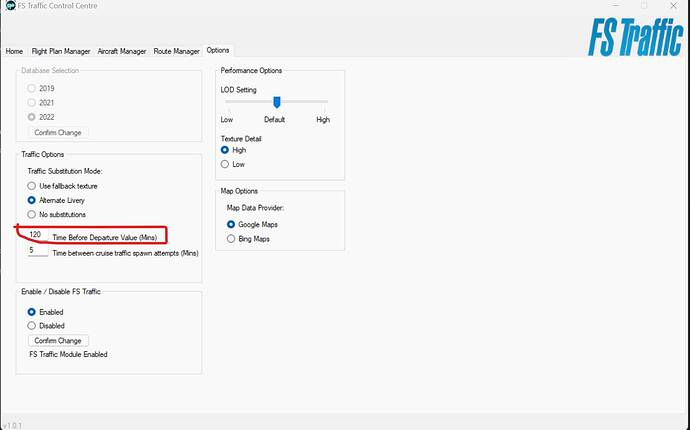Open the Aircraft Manager tab

(x=122, y=51)
